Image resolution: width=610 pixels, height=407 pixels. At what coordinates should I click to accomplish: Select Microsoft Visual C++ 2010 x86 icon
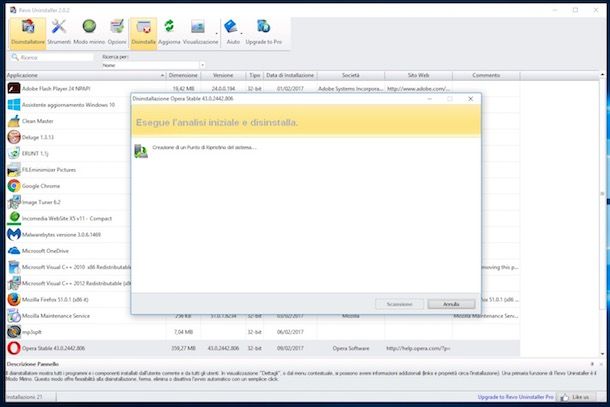pyautogui.click(x=14, y=267)
